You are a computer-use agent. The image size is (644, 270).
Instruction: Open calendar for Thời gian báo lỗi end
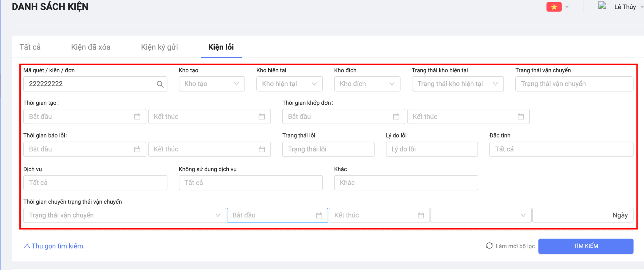coord(262,149)
